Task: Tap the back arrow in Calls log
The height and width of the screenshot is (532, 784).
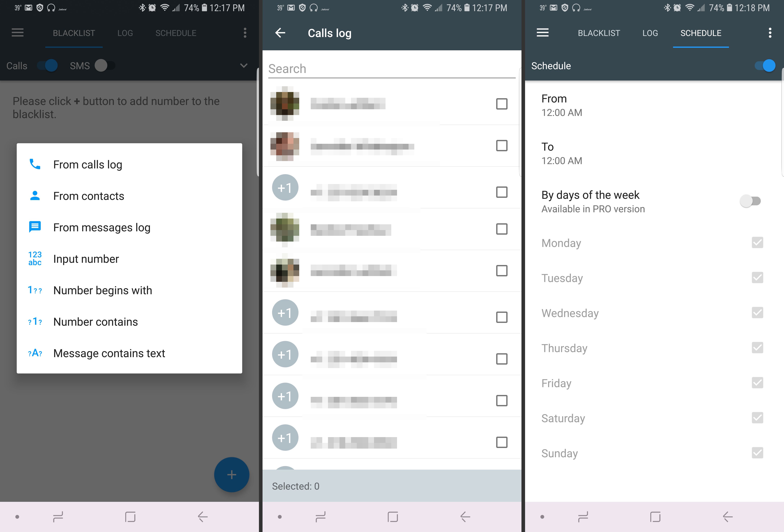Action: (x=280, y=33)
